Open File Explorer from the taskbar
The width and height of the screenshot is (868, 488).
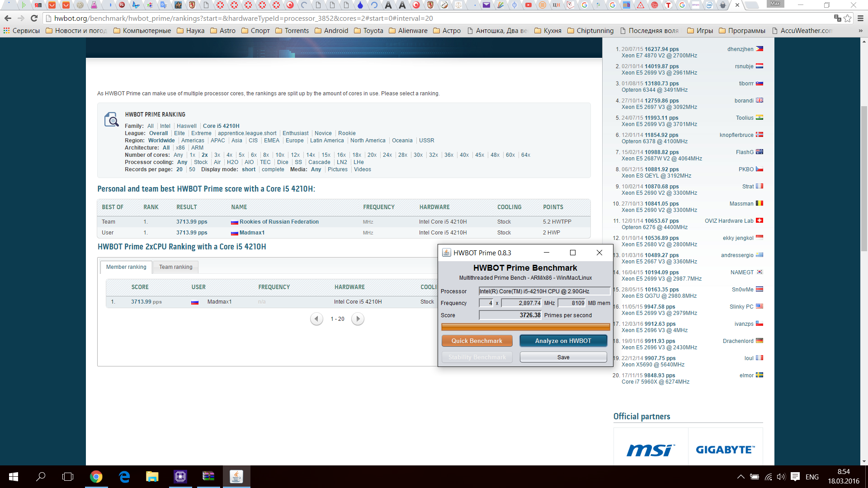coord(152,477)
